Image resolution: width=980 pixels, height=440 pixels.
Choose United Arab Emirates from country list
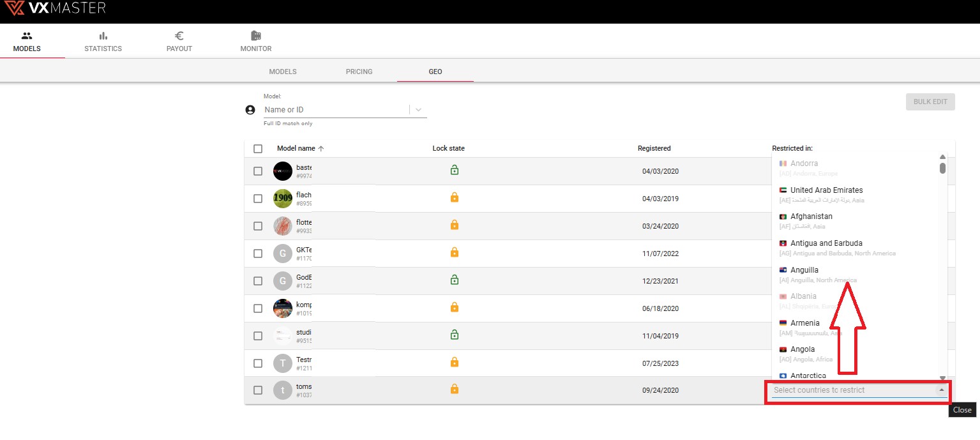tap(826, 190)
